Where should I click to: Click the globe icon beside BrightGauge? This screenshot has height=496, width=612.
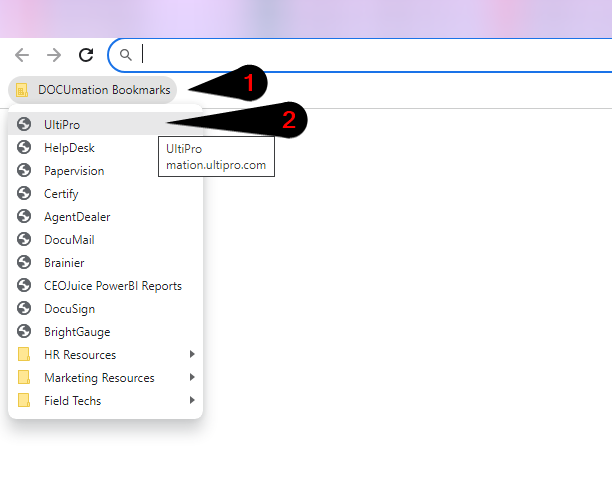point(24,331)
